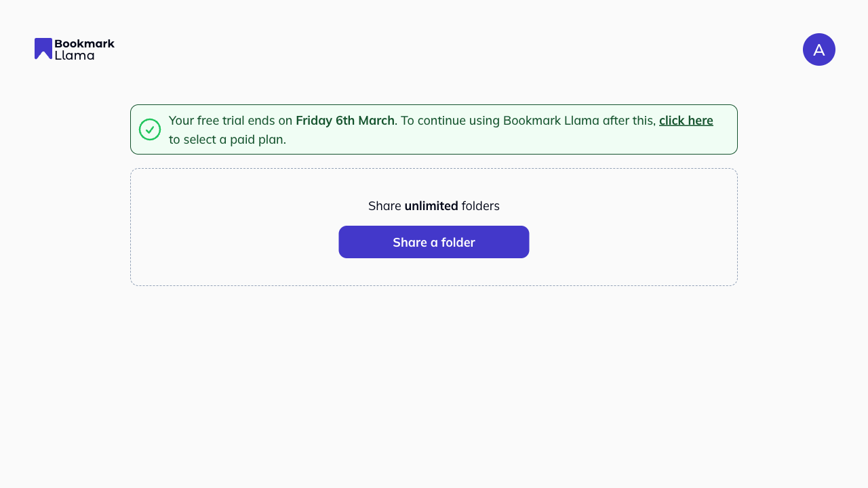The height and width of the screenshot is (488, 868).
Task: Open the account avatar labeled A
Action: (x=818, y=49)
